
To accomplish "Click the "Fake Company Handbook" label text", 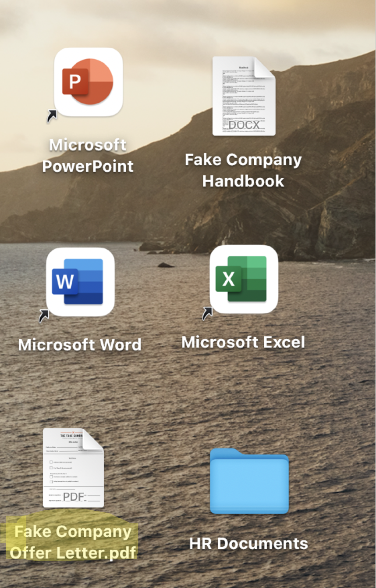I will [x=243, y=170].
